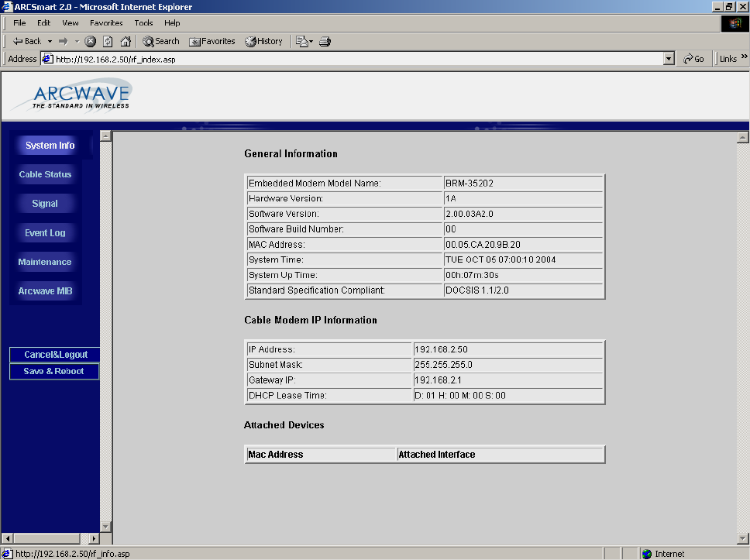Click the subnet mask 255.255.255.0
The image size is (750, 560).
coord(443,365)
